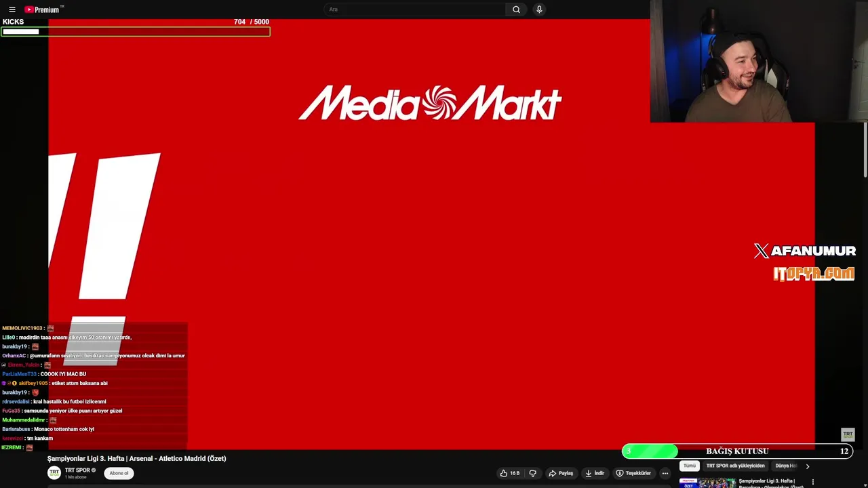Click the TRT watermark in video corner
The width and height of the screenshot is (868, 488).
click(848, 434)
